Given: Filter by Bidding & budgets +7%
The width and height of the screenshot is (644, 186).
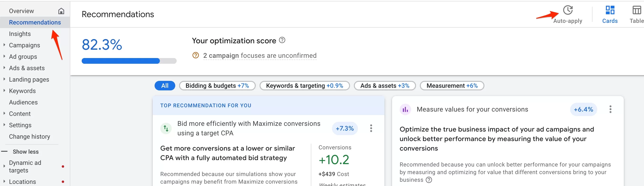Looking at the screenshot, I should click(x=217, y=86).
